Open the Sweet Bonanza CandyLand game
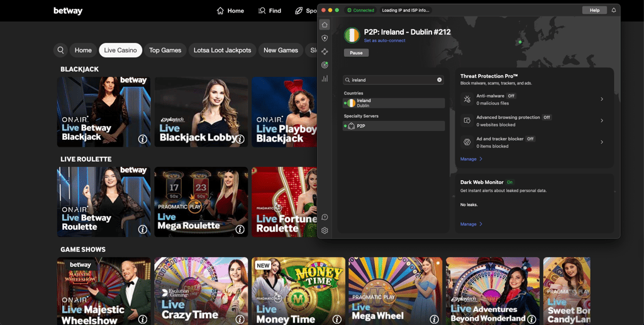The height and width of the screenshot is (325, 644). coord(567,291)
